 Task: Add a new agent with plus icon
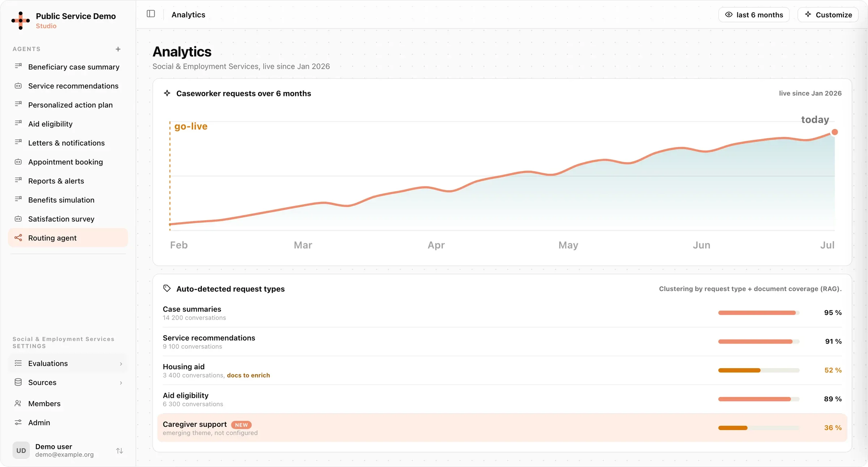click(118, 49)
